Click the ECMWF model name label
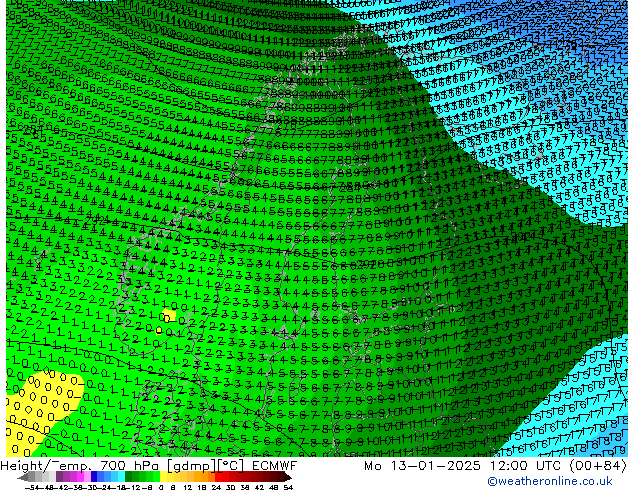This screenshot has width=634, height=490. coord(269,465)
